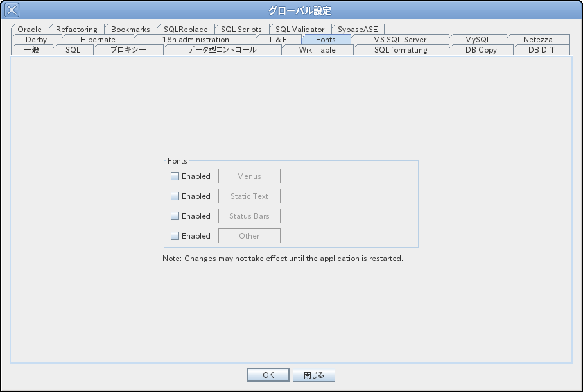Click the Menus font button
The width and height of the screenshot is (583, 392).
tap(249, 176)
